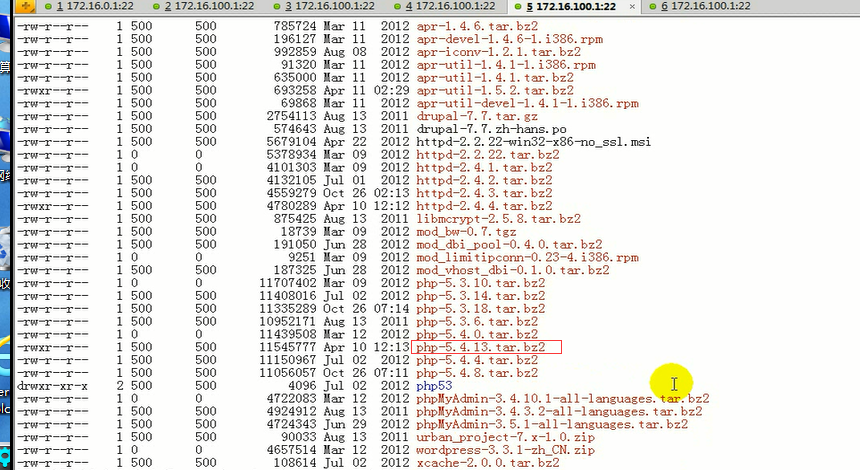Click the green status dot on tab 3

277,7
